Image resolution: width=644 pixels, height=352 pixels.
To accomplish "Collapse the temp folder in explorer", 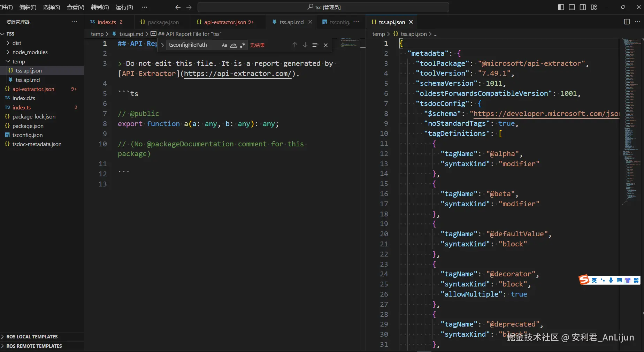I will point(18,61).
